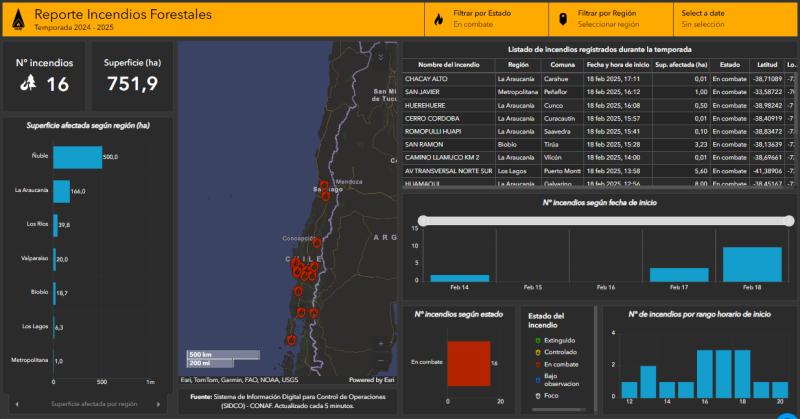Expand the double-chevron at map top right
The height and width of the screenshot is (419, 800).
coord(381,57)
